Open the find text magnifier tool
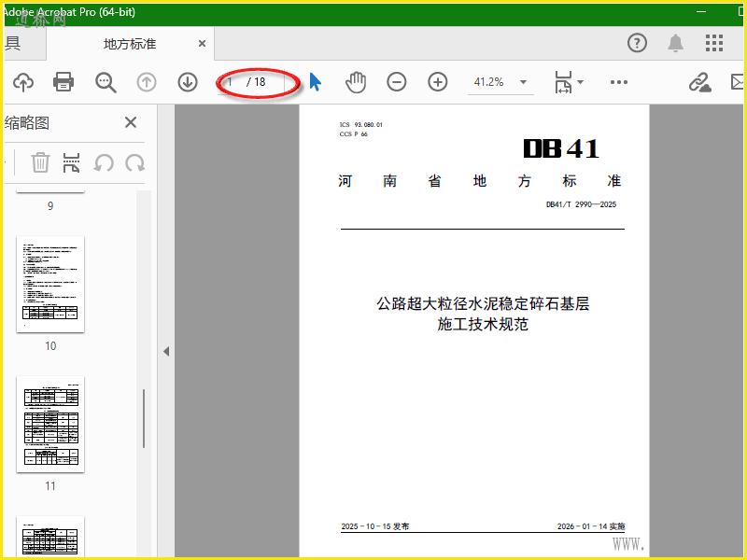The image size is (747, 560). (106, 82)
